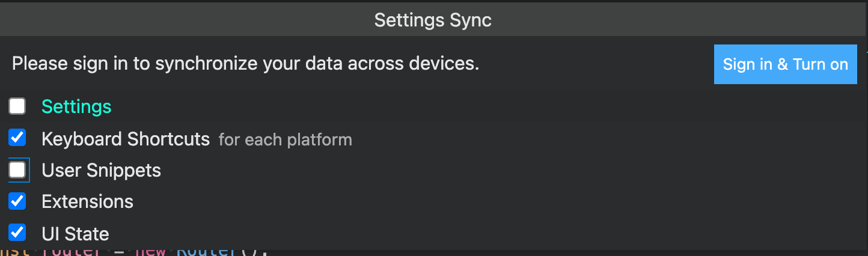
Task: Untick the UI State checkbox
Action: (17, 233)
